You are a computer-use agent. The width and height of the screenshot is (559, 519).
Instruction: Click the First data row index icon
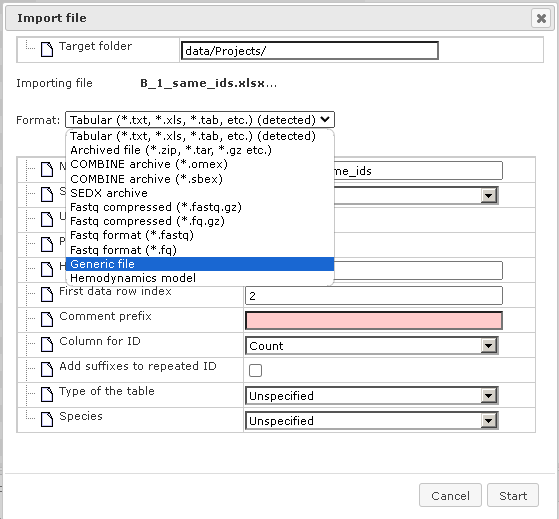coord(47,294)
